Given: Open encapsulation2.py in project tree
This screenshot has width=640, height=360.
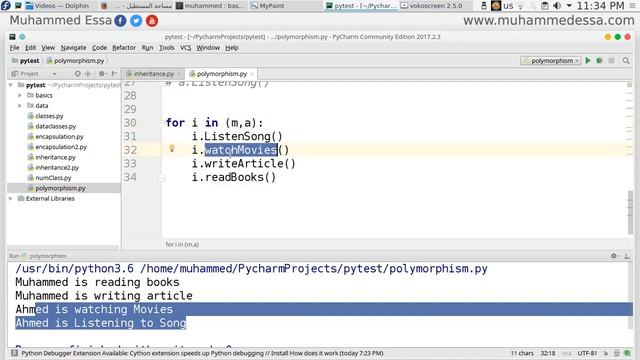Looking at the screenshot, I should tap(61, 147).
